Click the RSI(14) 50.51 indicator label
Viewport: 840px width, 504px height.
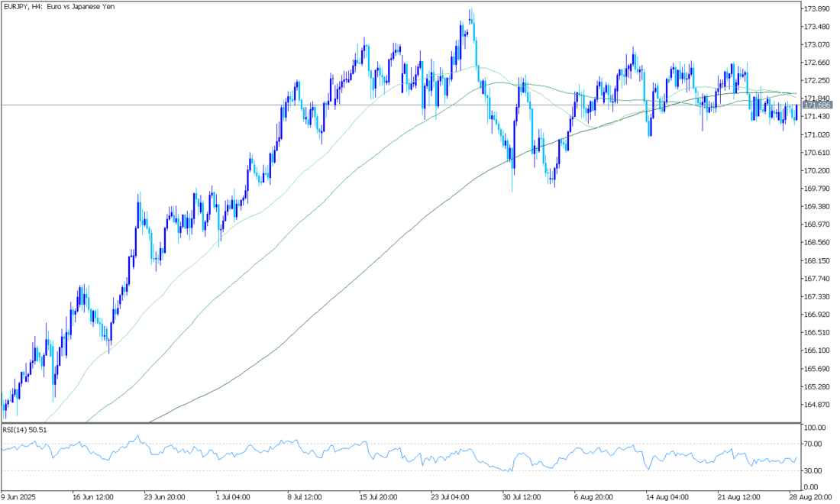(25, 430)
